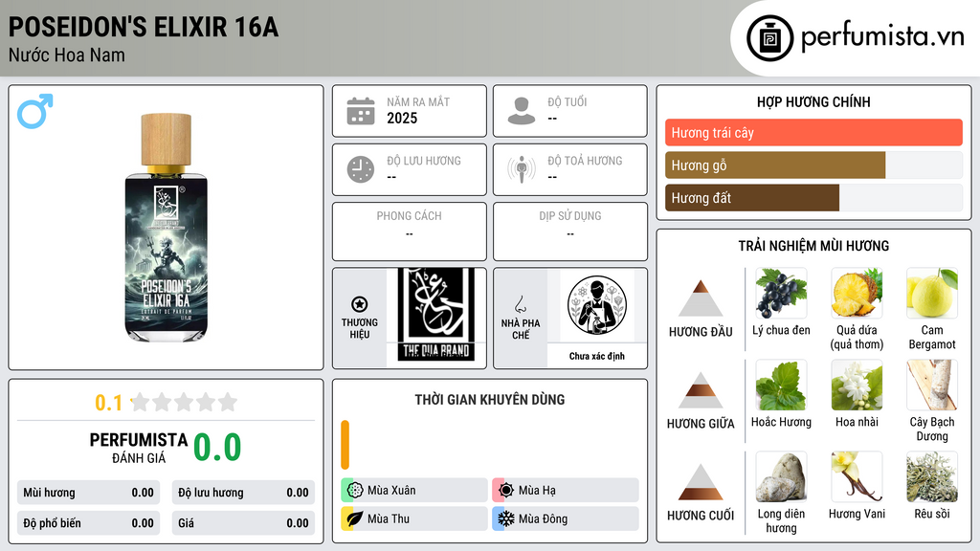This screenshot has width=980, height=551.
Task: Click the Dịp sử dụng panel
Action: (x=570, y=231)
